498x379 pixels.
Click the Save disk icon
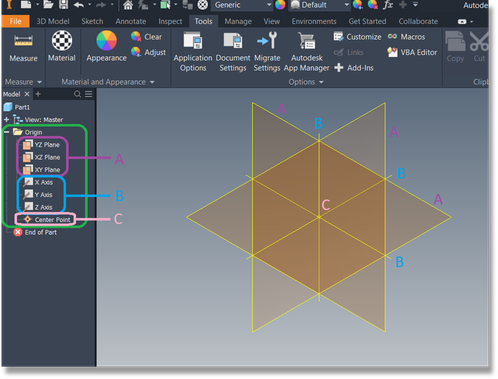(x=63, y=5)
